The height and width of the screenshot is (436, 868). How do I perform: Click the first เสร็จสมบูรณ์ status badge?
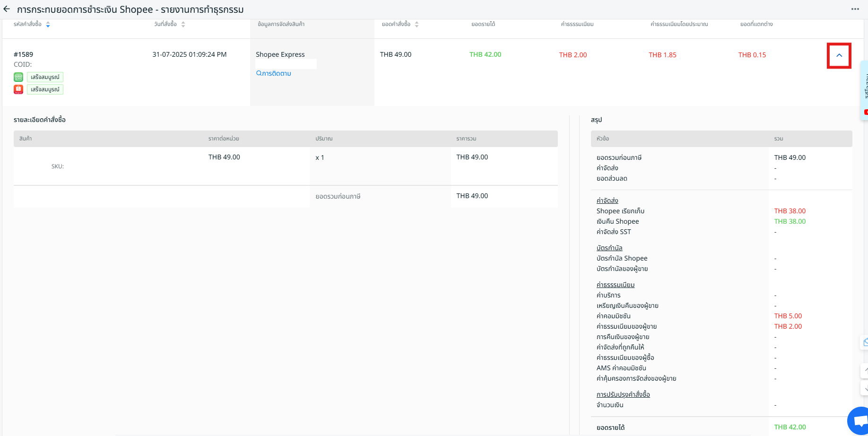[x=45, y=77]
